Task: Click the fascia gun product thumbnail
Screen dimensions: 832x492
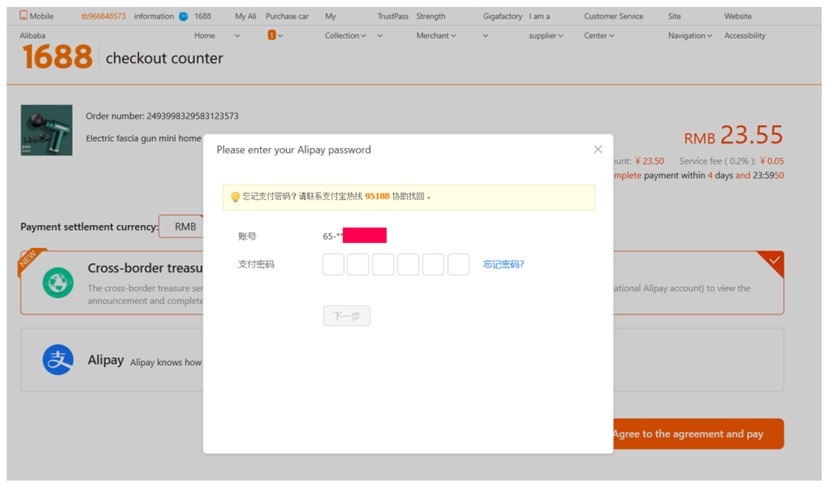Action: point(47,130)
